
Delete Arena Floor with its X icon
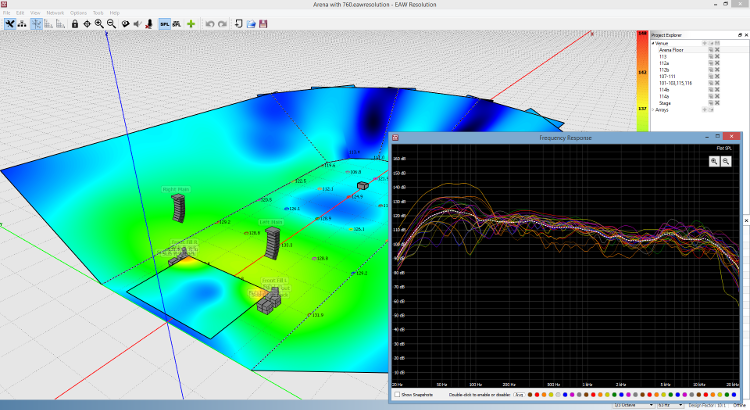(717, 50)
